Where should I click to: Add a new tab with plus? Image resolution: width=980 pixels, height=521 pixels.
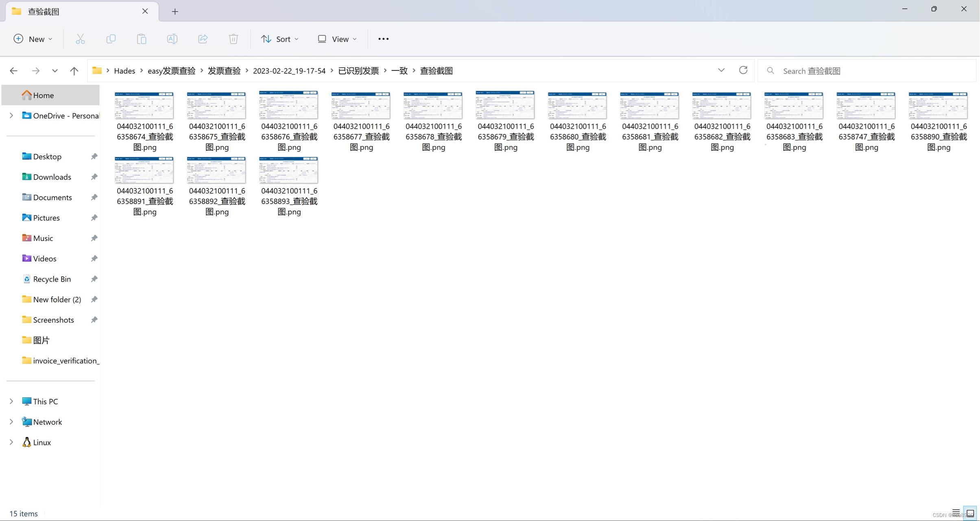click(x=175, y=12)
